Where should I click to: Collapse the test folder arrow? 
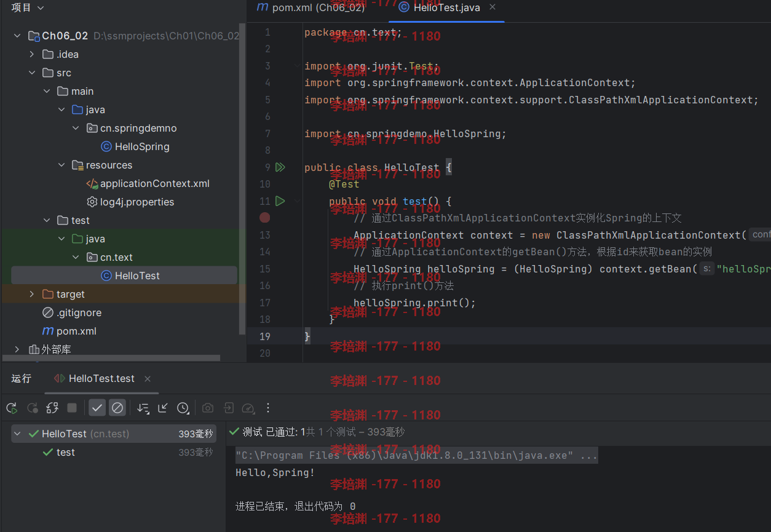47,220
